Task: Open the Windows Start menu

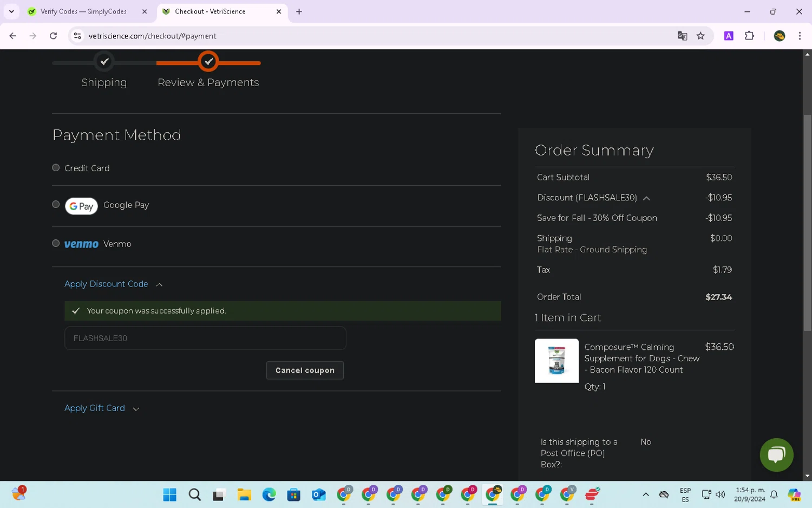Action: (x=170, y=494)
